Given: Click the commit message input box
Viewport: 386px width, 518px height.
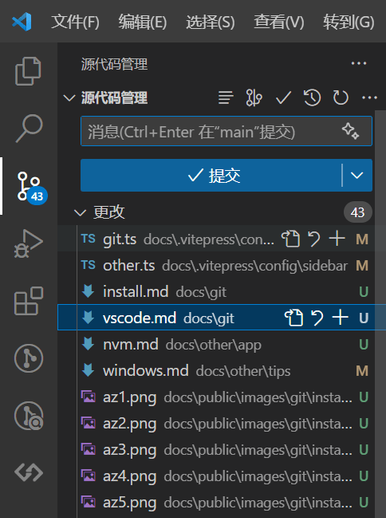Looking at the screenshot, I should click(226, 131).
